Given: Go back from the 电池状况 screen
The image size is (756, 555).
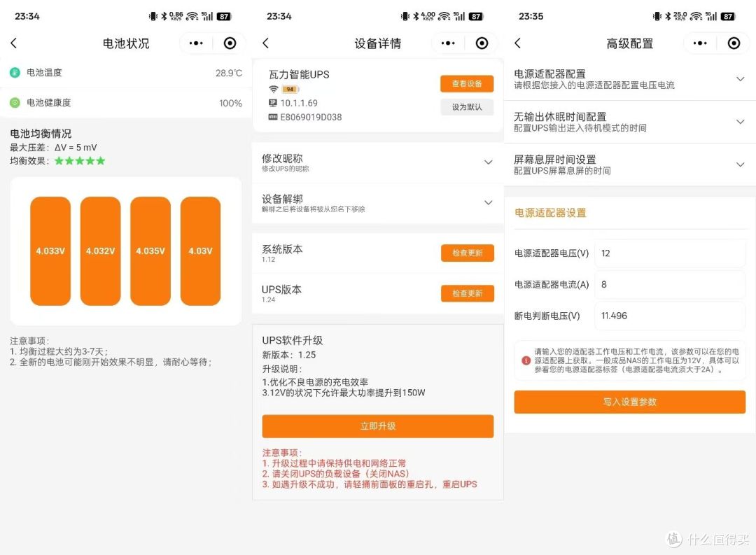Looking at the screenshot, I should [x=13, y=43].
